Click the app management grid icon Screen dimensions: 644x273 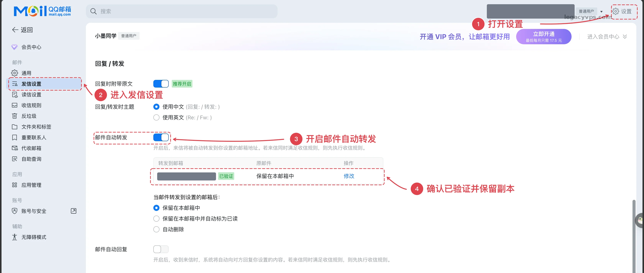15,185
